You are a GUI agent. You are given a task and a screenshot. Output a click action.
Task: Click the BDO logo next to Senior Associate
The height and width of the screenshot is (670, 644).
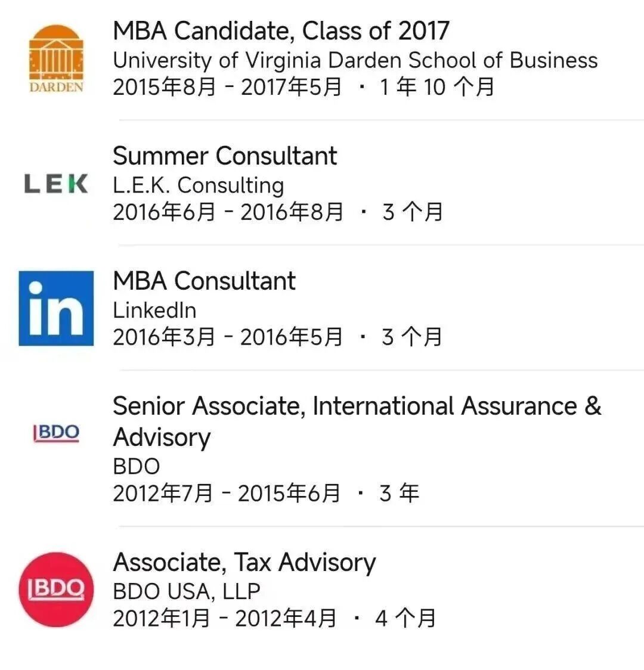57,433
